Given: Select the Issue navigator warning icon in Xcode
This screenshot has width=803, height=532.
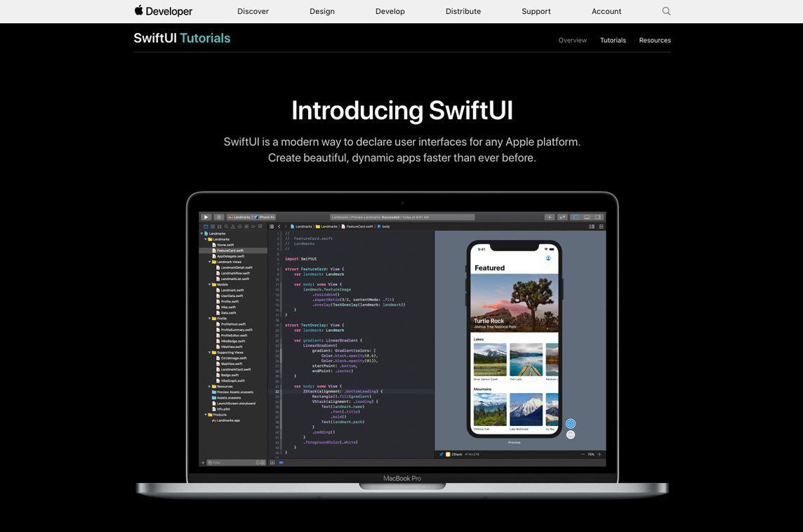Looking at the screenshot, I should pos(232,226).
